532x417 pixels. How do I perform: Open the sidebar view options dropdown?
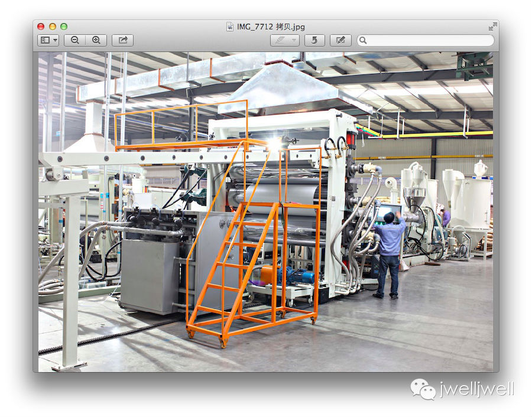pos(48,40)
